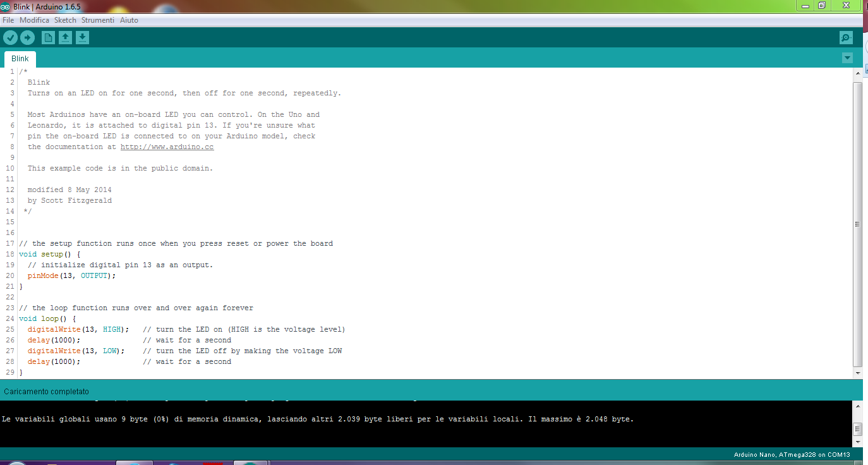868x465 pixels.
Task: Open a sketch with the up-arrow Open icon
Action: [65, 38]
